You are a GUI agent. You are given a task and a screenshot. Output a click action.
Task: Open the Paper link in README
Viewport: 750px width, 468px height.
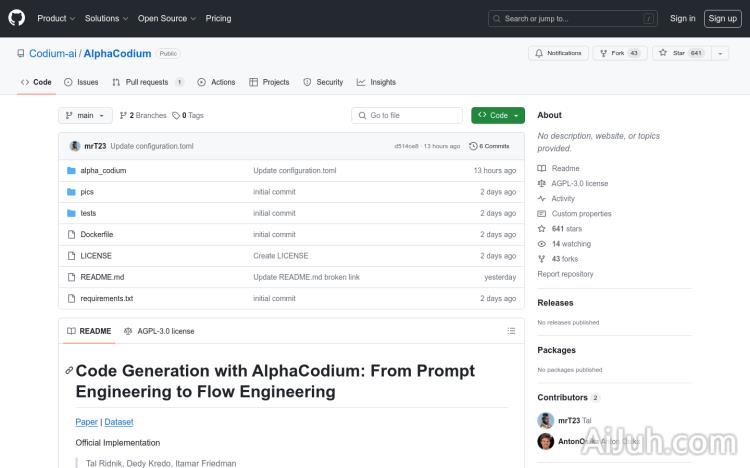[86, 422]
